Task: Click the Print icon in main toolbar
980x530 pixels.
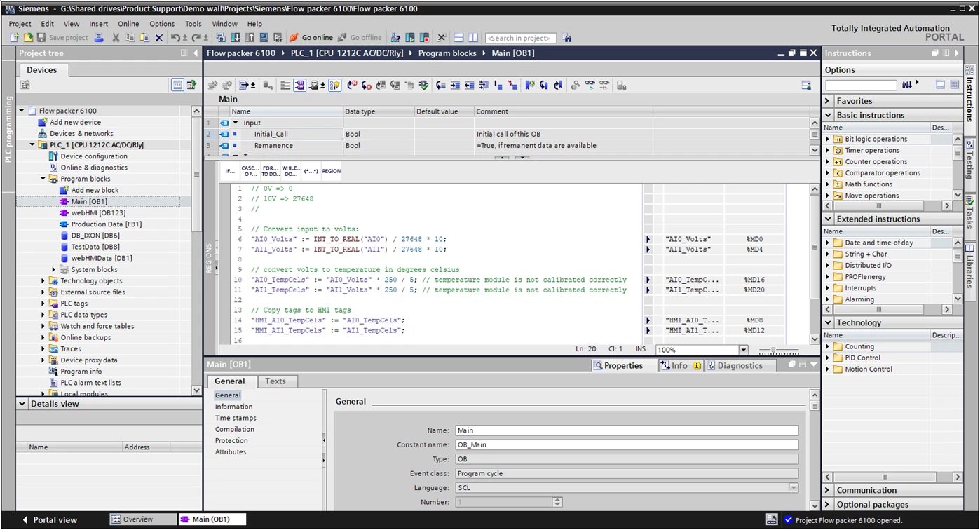Action: pos(99,38)
